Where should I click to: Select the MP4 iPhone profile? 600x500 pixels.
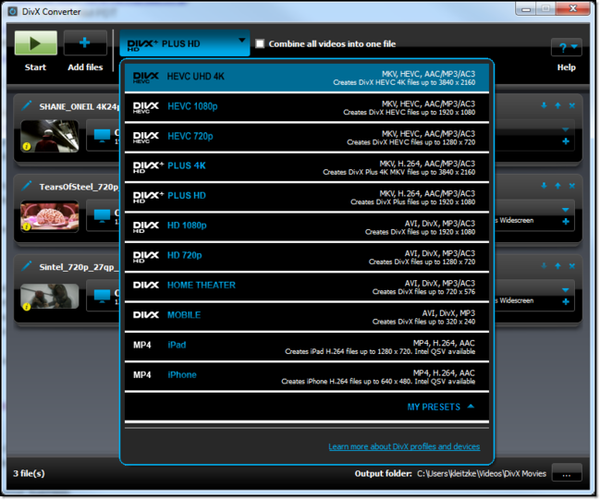coord(307,376)
